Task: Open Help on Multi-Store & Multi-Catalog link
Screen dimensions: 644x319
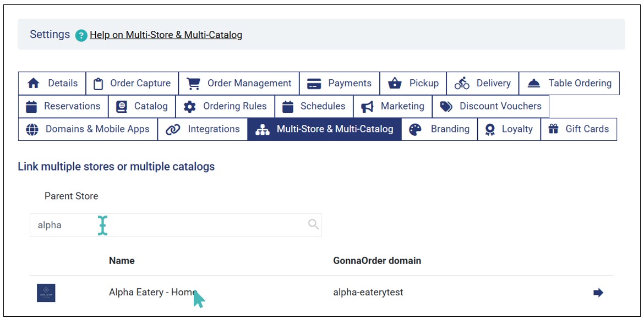Action: click(166, 35)
